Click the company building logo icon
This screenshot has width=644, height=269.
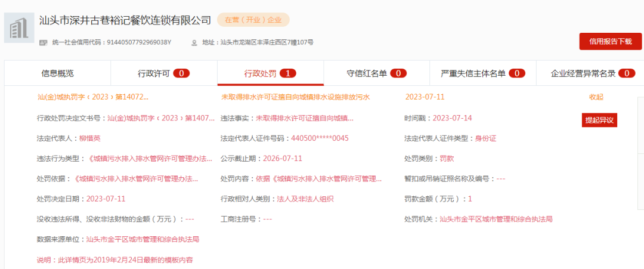click(19, 28)
